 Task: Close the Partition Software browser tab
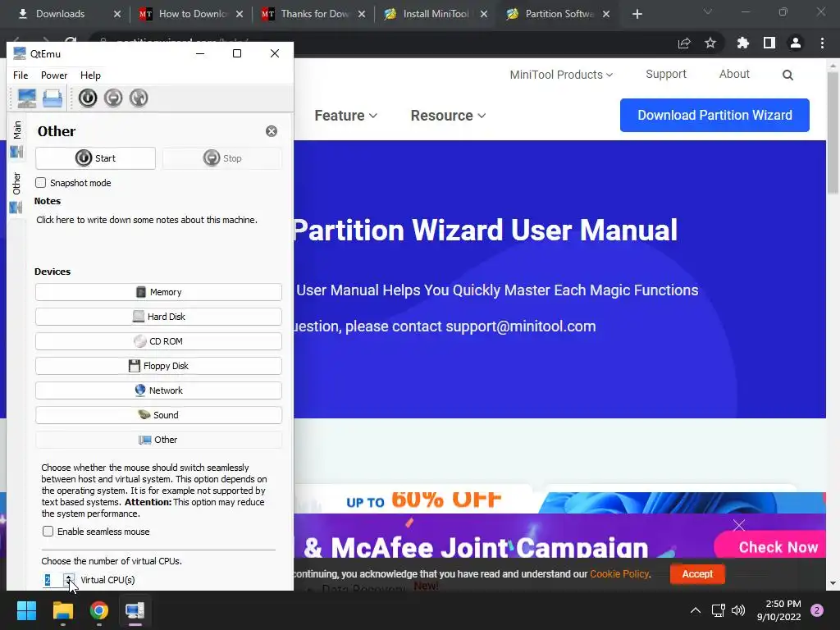tap(606, 14)
